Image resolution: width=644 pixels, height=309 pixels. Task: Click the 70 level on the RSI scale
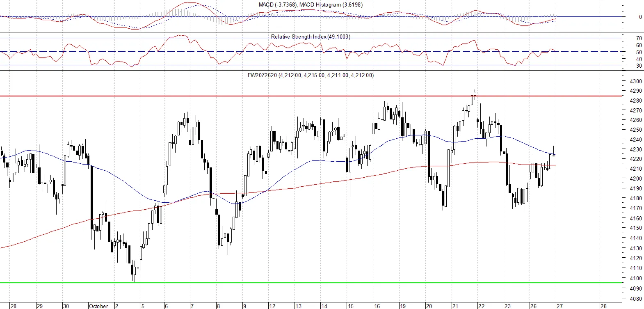(639, 39)
